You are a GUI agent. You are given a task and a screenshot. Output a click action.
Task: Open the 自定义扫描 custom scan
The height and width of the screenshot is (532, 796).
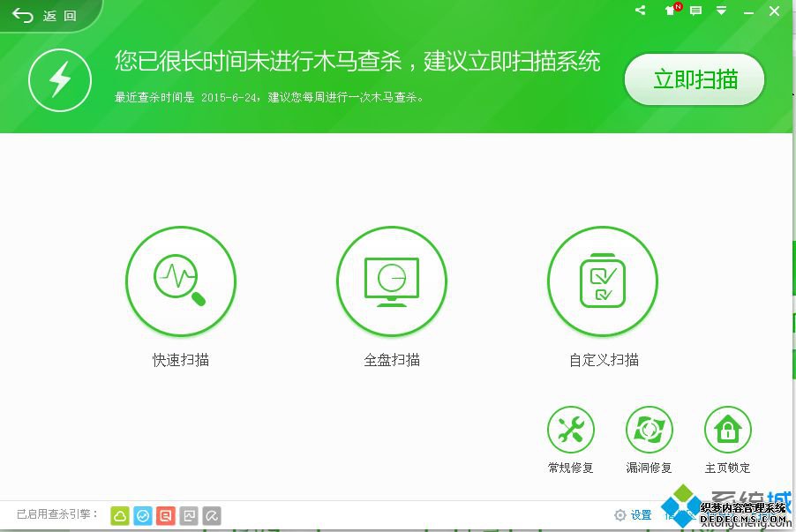pyautogui.click(x=603, y=281)
